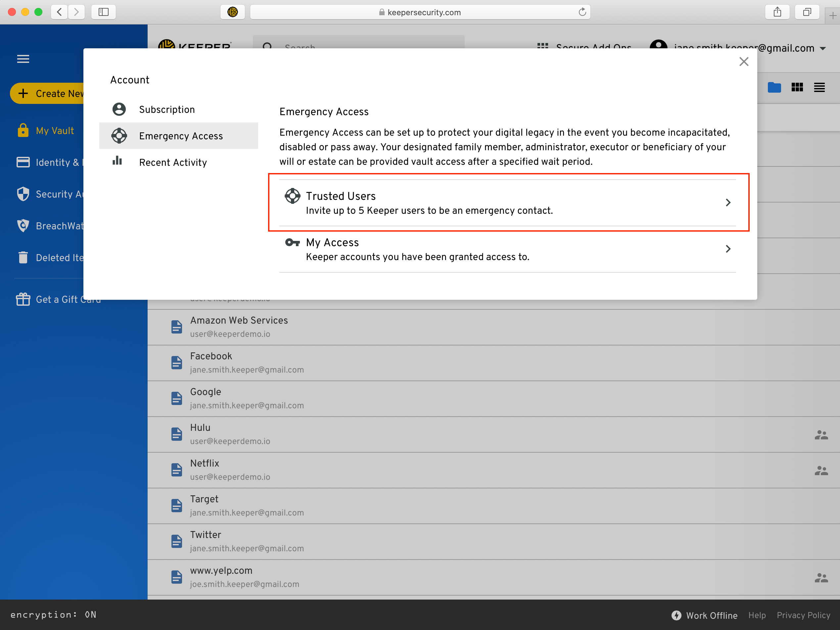Click the Hulu shared users icon
Viewport: 840px width, 630px height.
(821, 435)
